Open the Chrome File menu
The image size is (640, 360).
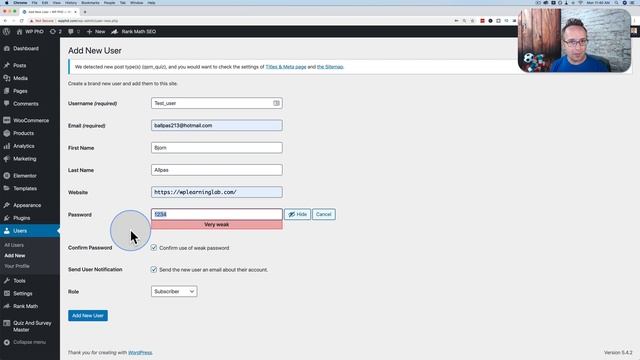pyautogui.click(x=34, y=2)
